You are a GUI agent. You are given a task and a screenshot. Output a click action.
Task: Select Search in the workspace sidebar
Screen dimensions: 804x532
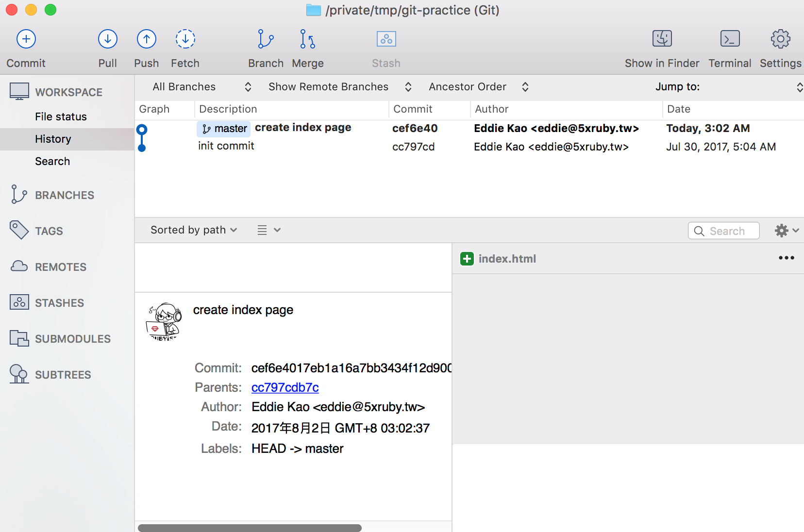[x=52, y=161]
